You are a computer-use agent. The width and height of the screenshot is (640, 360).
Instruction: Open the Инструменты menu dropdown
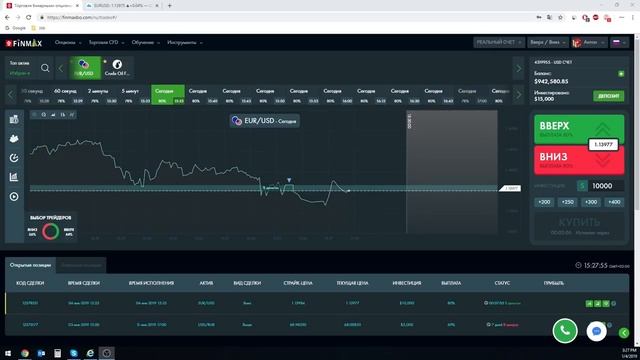[184, 42]
